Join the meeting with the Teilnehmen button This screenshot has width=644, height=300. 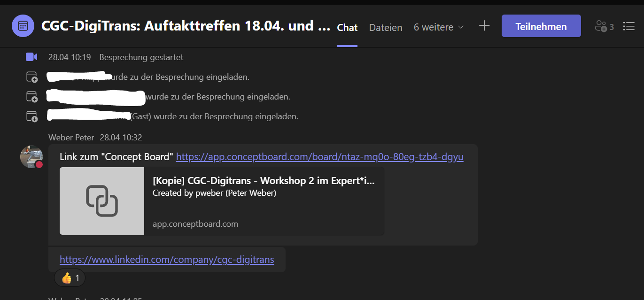pyautogui.click(x=541, y=26)
